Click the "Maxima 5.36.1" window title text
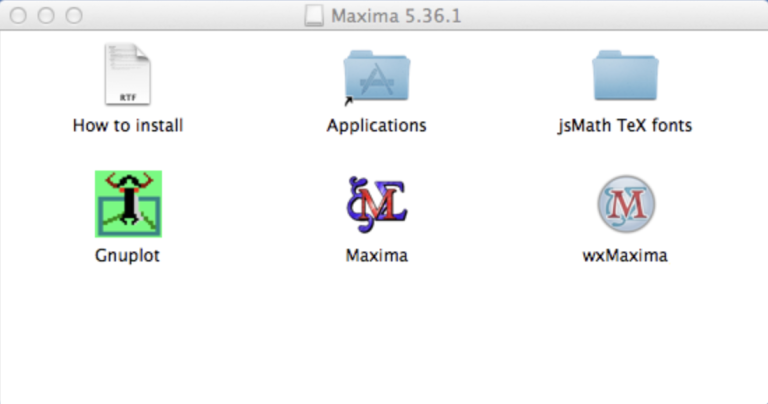Viewport: 768px width, 404px height. [397, 15]
